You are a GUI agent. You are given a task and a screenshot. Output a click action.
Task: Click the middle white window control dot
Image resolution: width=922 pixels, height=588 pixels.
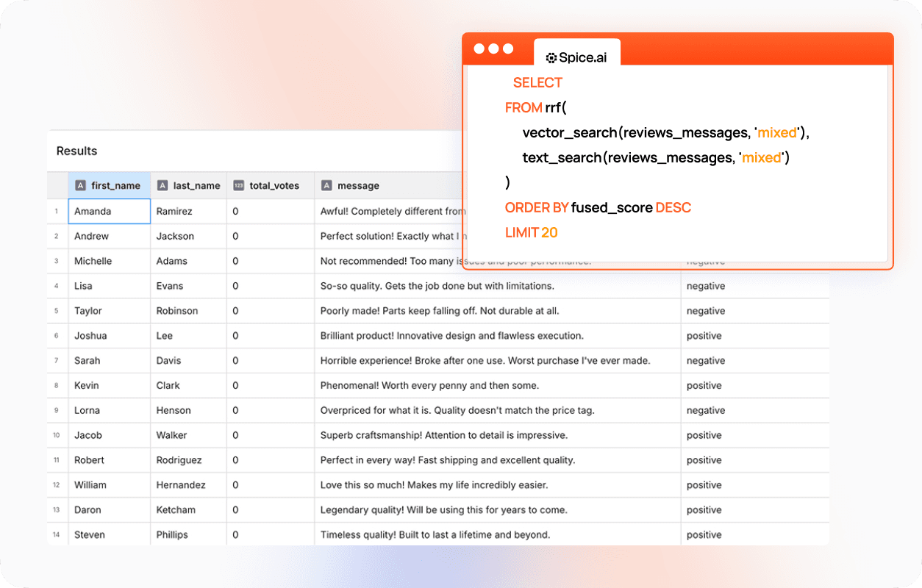(493, 49)
